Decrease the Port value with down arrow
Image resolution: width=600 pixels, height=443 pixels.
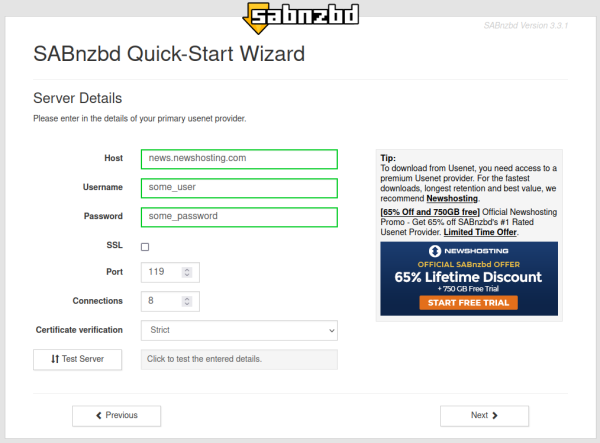tap(187, 275)
